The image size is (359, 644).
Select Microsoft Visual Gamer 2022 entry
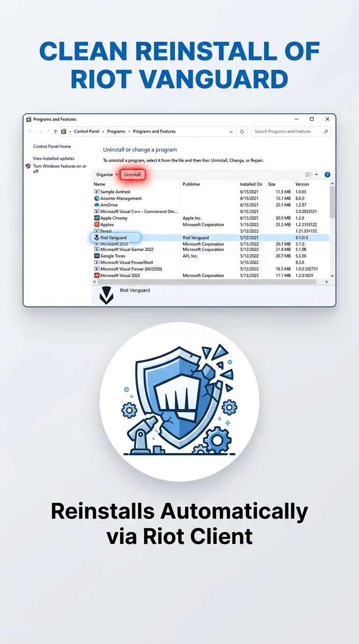click(x=127, y=249)
